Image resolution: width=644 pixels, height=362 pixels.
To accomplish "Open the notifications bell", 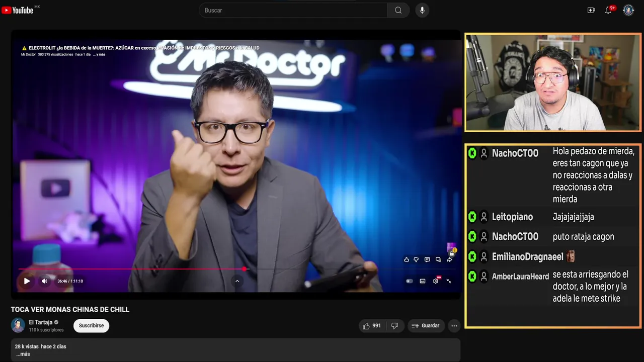I will click(x=608, y=10).
